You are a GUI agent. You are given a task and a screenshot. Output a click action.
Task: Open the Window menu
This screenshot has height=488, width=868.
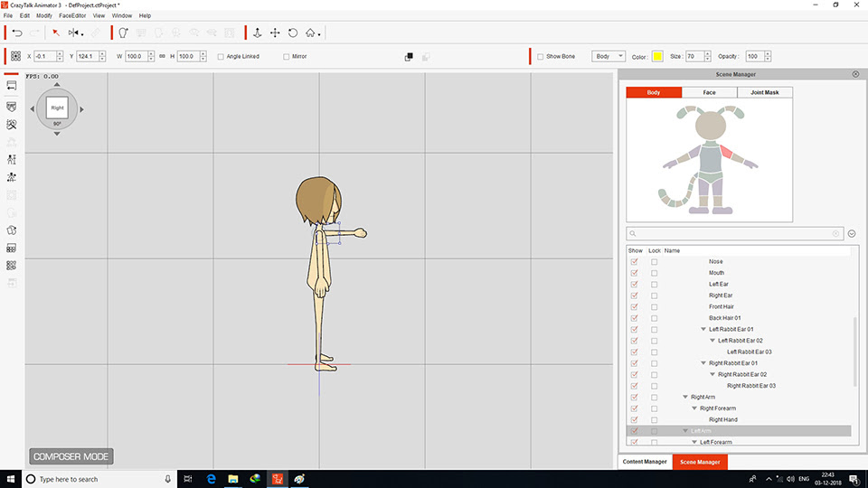[x=122, y=15]
